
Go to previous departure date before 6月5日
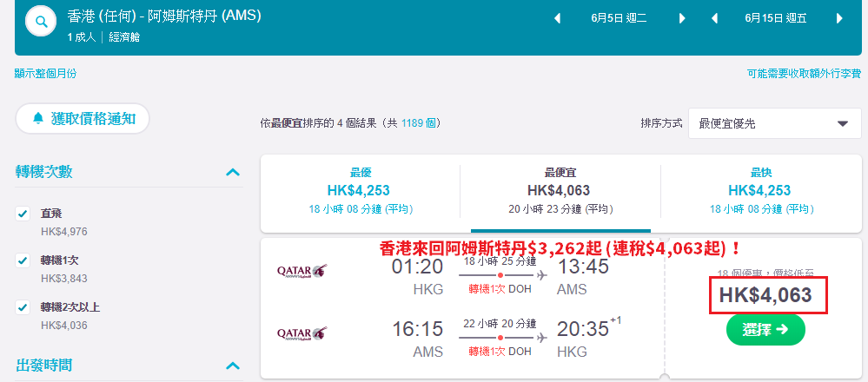coord(558,18)
